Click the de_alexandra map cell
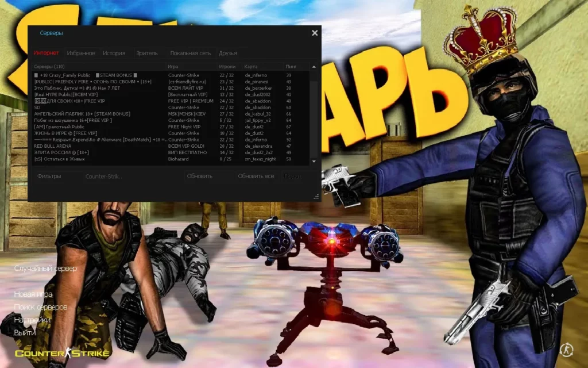This screenshot has height=368, width=588. 258,146
